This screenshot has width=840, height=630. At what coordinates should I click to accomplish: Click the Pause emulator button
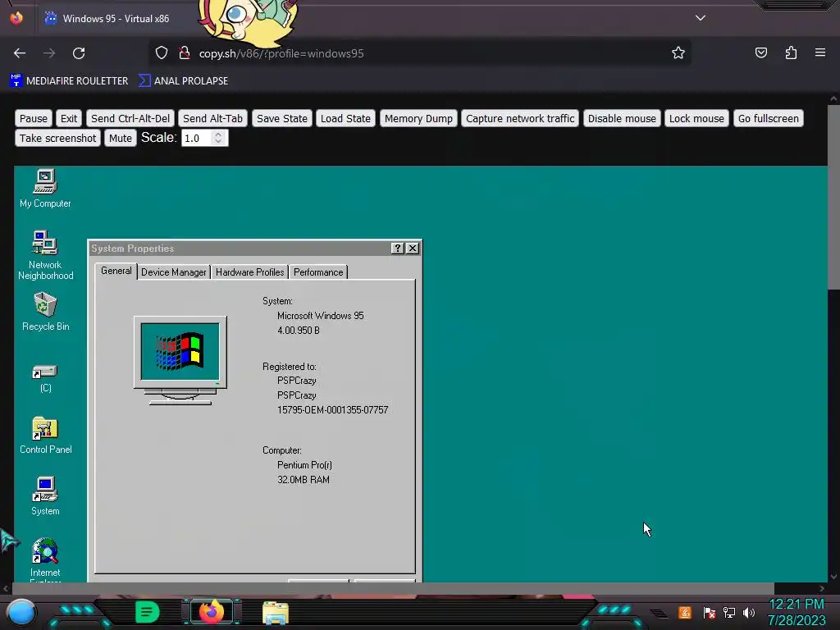34,118
